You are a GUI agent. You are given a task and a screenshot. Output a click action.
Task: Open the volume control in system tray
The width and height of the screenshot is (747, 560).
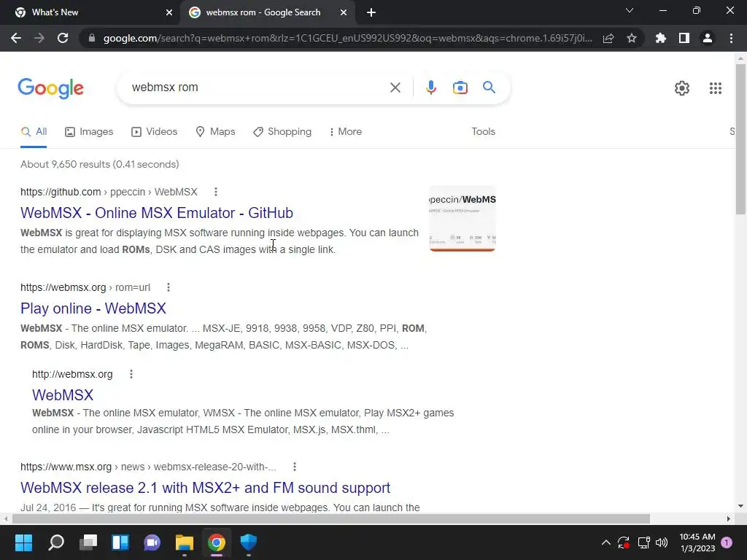(x=662, y=542)
